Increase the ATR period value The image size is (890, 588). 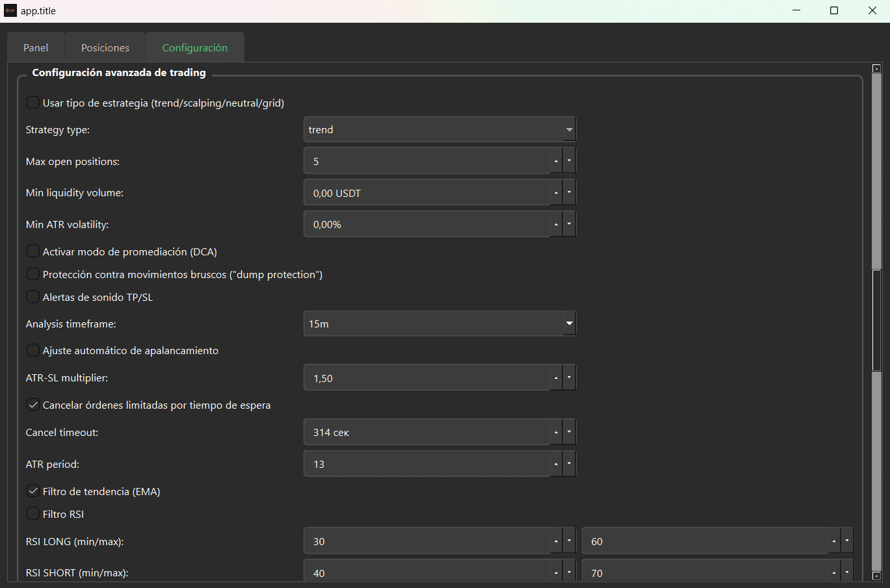(x=556, y=459)
